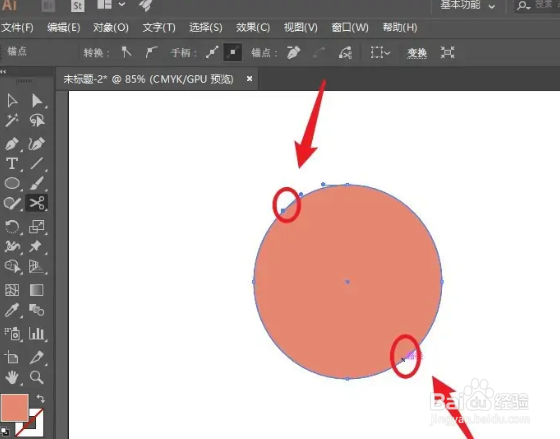
Task: Select the Blend tool
Action: click(x=37, y=310)
